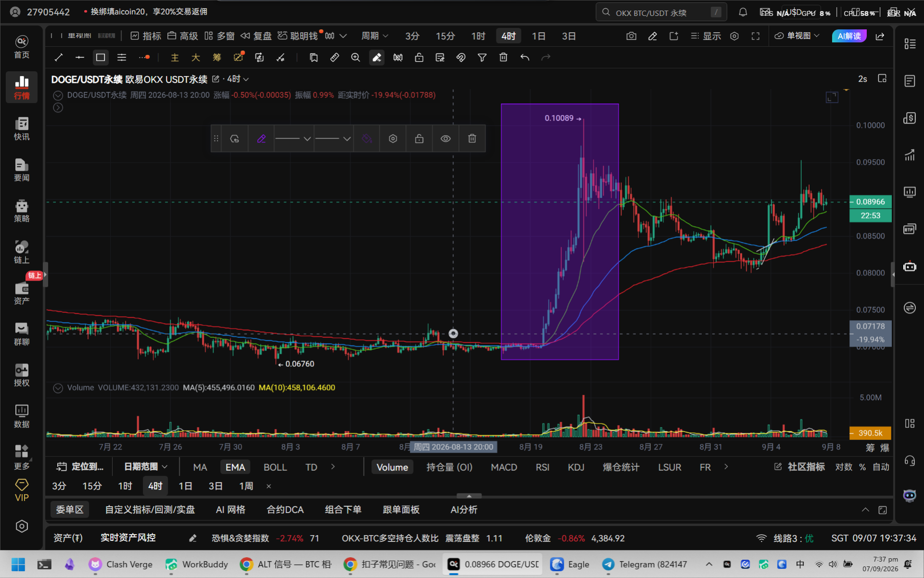Open the AI 网格 tab
The width and height of the screenshot is (924, 578).
[x=230, y=510]
